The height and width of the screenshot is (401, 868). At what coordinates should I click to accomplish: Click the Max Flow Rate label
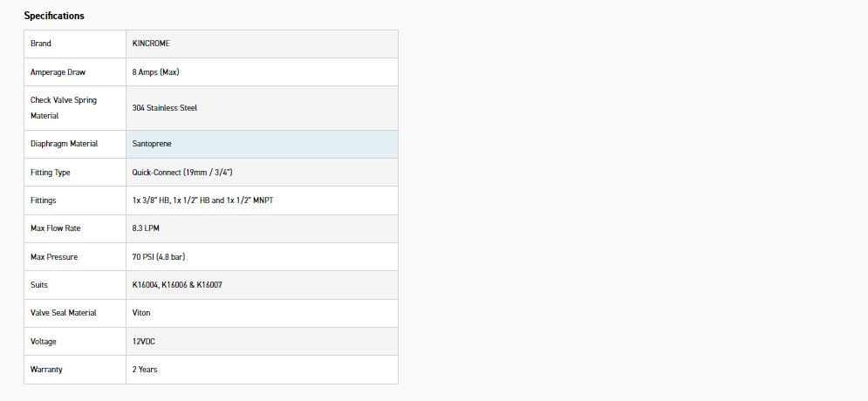(x=56, y=228)
